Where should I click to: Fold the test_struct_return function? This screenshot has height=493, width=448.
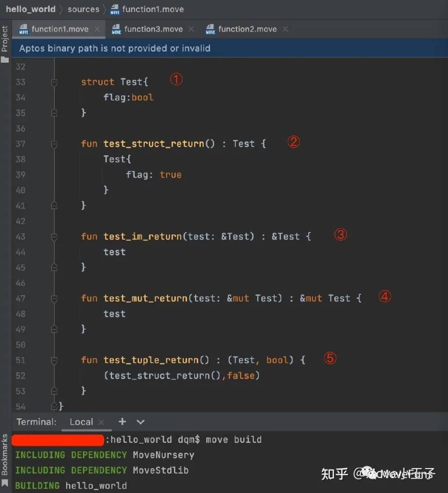[54, 144]
